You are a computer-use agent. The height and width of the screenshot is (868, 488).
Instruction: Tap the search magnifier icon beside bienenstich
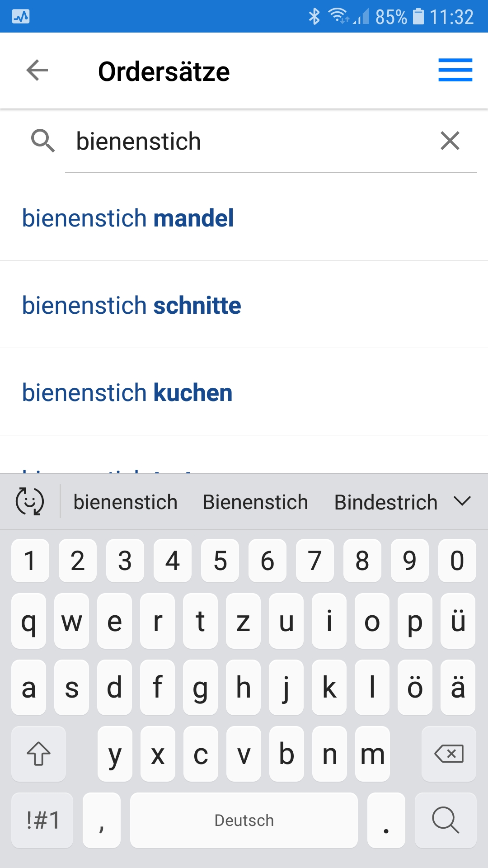click(x=43, y=141)
